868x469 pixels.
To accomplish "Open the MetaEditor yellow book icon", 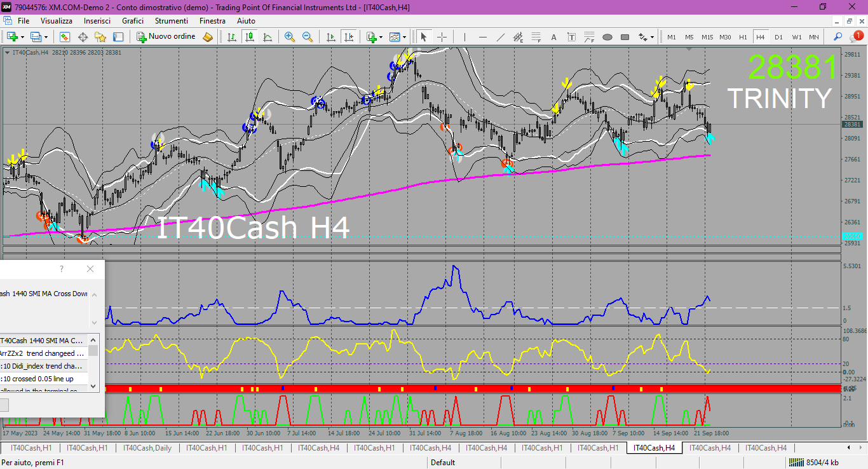I will 208,37.
